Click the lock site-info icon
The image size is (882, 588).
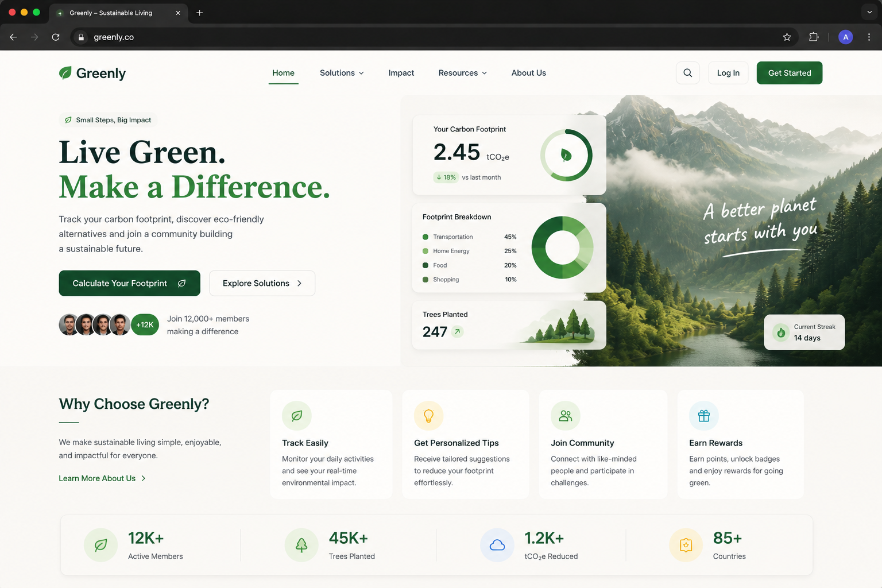(81, 37)
